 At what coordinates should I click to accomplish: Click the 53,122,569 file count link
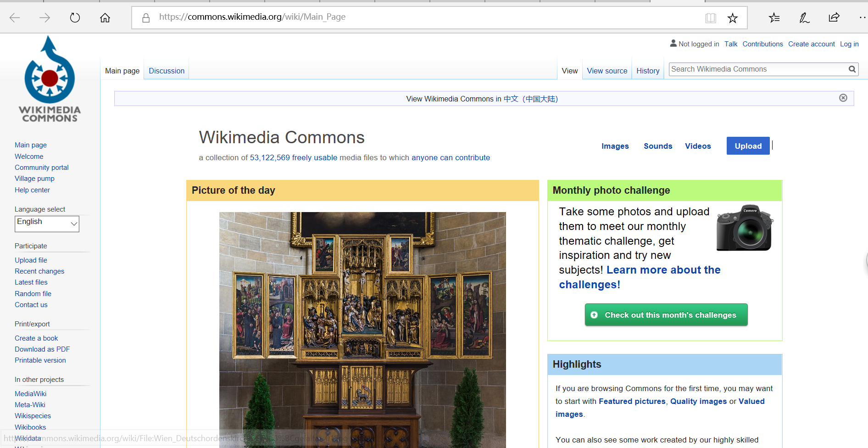270,157
